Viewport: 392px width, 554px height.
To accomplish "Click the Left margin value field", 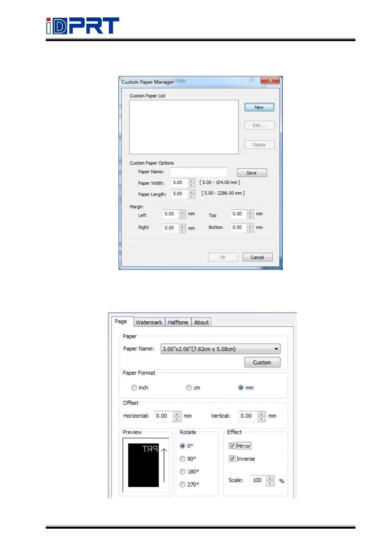I will pyautogui.click(x=171, y=214).
